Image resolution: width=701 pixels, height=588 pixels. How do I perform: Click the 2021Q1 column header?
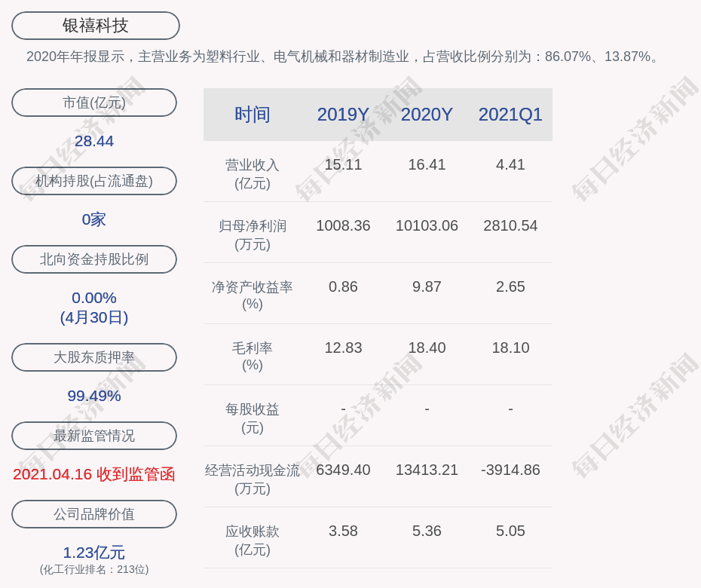click(x=510, y=115)
